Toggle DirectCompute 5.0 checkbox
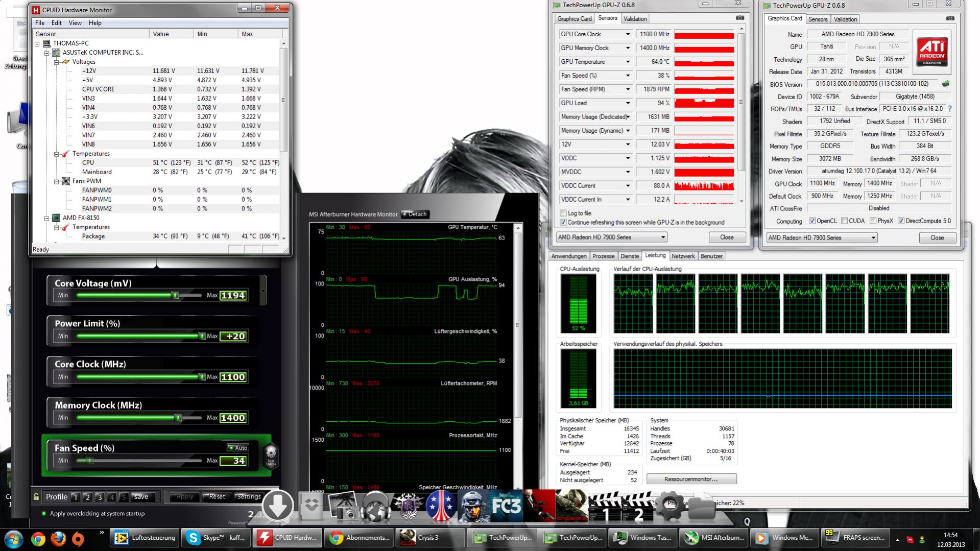 point(901,221)
